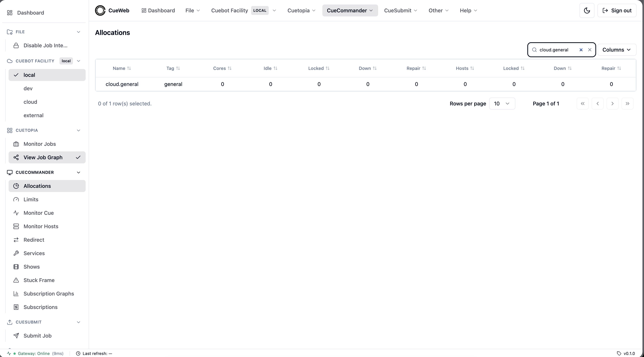
Task: Click the CUECOMMANDER monitor icon in sidebar
Action: (x=10, y=172)
